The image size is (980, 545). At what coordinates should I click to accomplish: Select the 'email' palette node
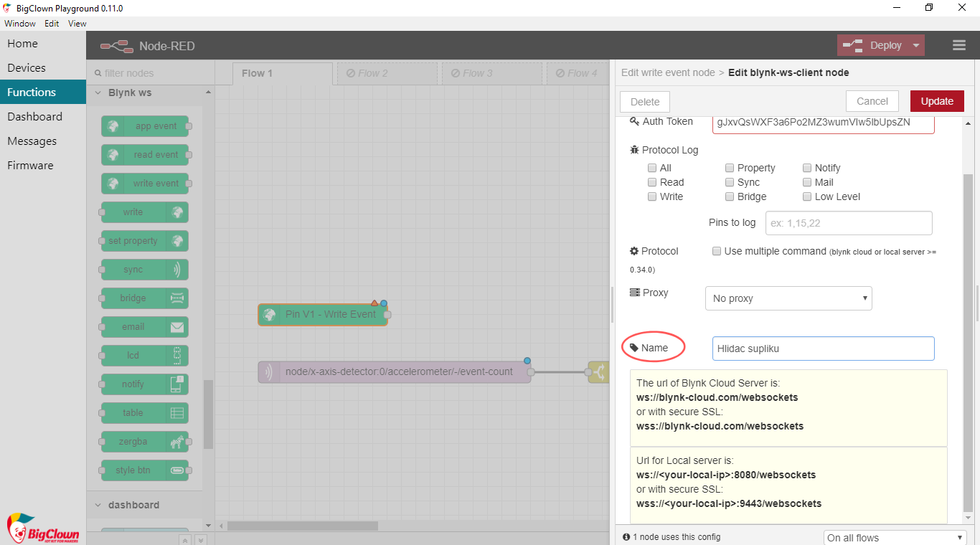coord(145,327)
